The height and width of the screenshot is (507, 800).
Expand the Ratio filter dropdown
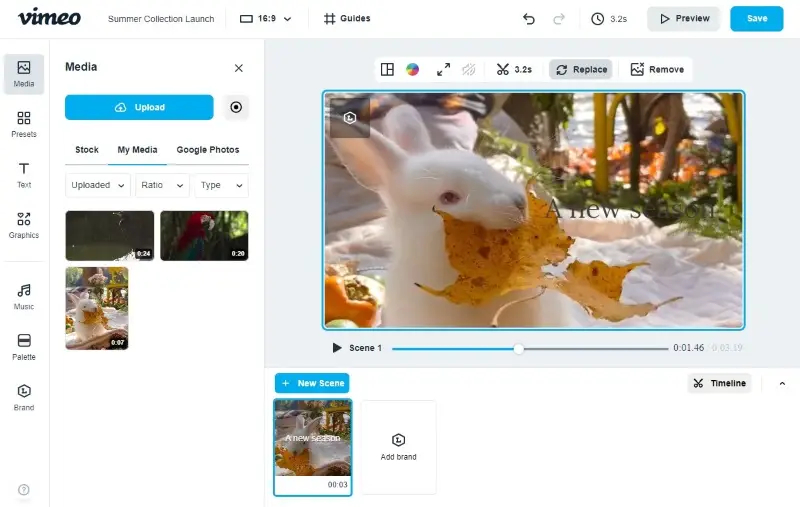pyautogui.click(x=162, y=185)
